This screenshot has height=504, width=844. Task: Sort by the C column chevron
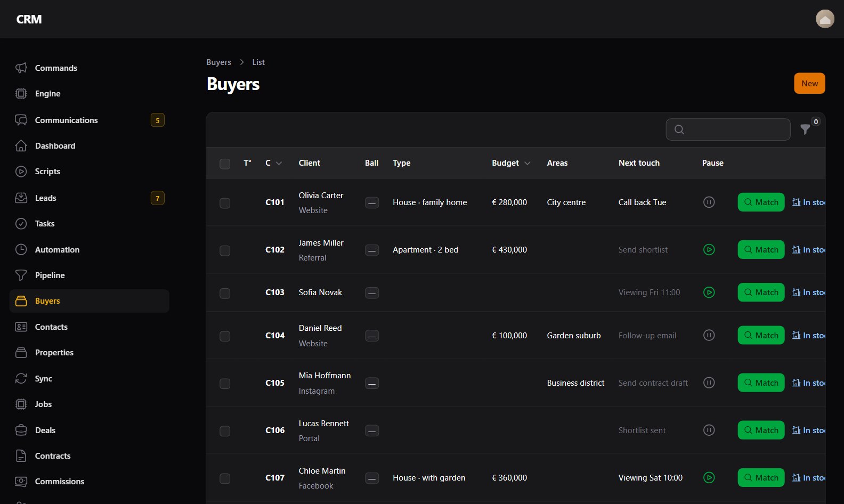click(279, 163)
